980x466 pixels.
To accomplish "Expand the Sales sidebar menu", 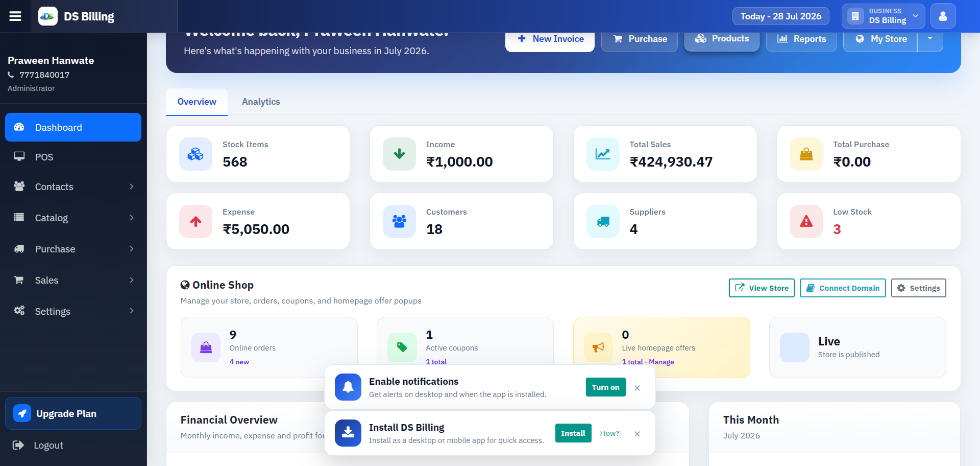I will (73, 280).
